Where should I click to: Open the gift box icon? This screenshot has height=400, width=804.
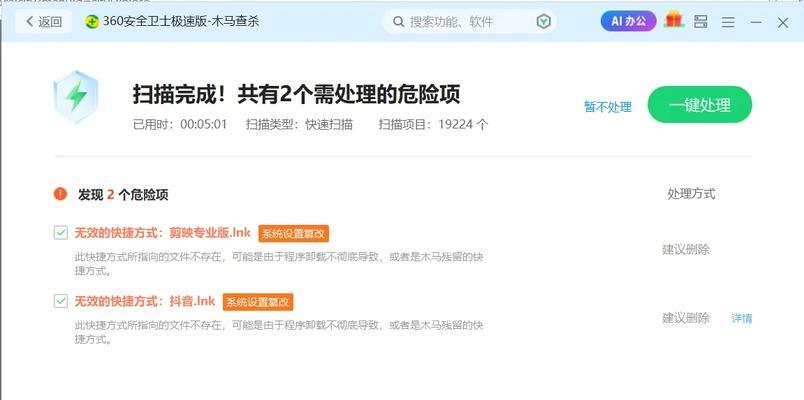click(x=674, y=21)
